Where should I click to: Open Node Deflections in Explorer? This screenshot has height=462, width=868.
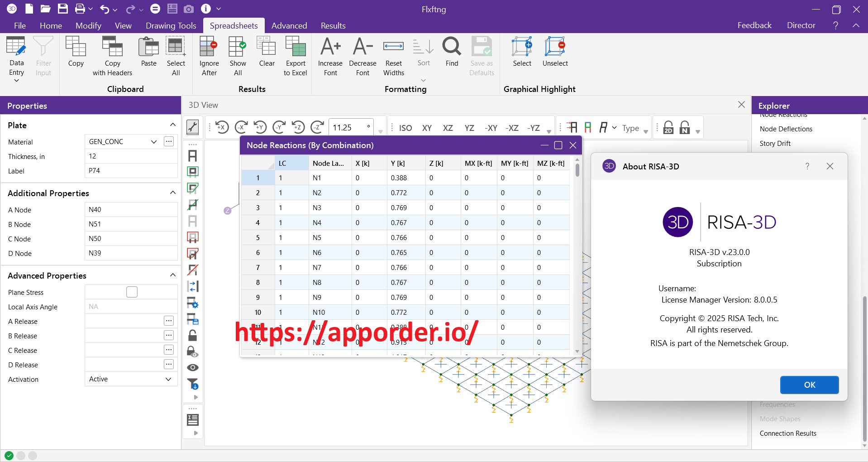pyautogui.click(x=786, y=129)
